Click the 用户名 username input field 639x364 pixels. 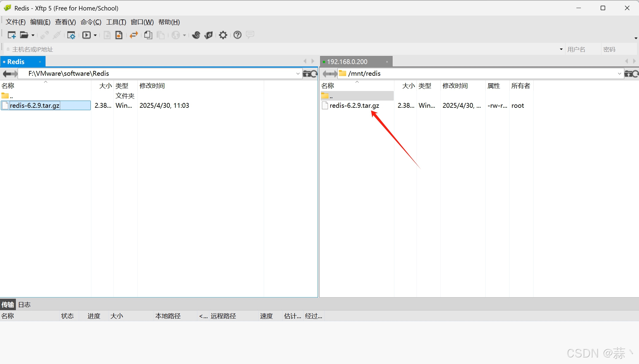click(582, 49)
